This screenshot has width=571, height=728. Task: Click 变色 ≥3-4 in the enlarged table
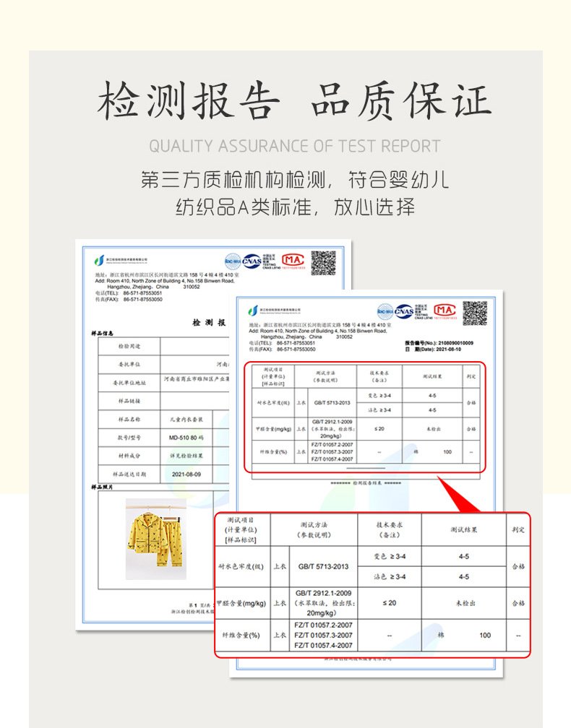[x=390, y=556]
